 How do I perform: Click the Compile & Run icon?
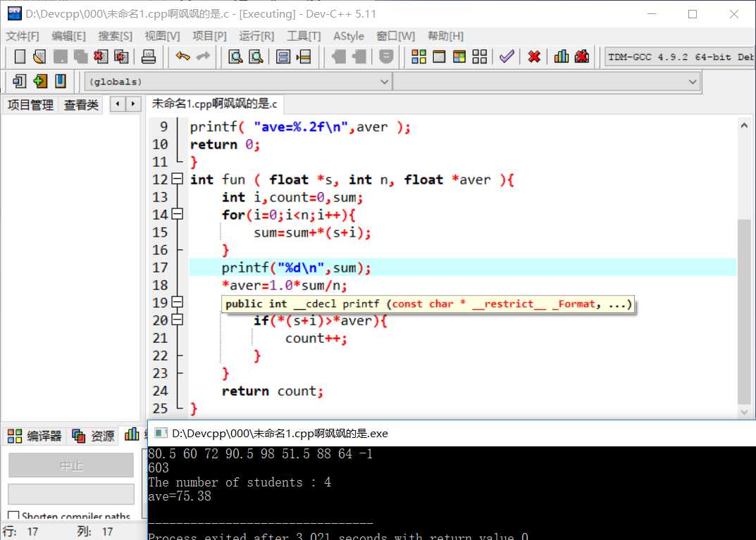pyautogui.click(x=459, y=56)
